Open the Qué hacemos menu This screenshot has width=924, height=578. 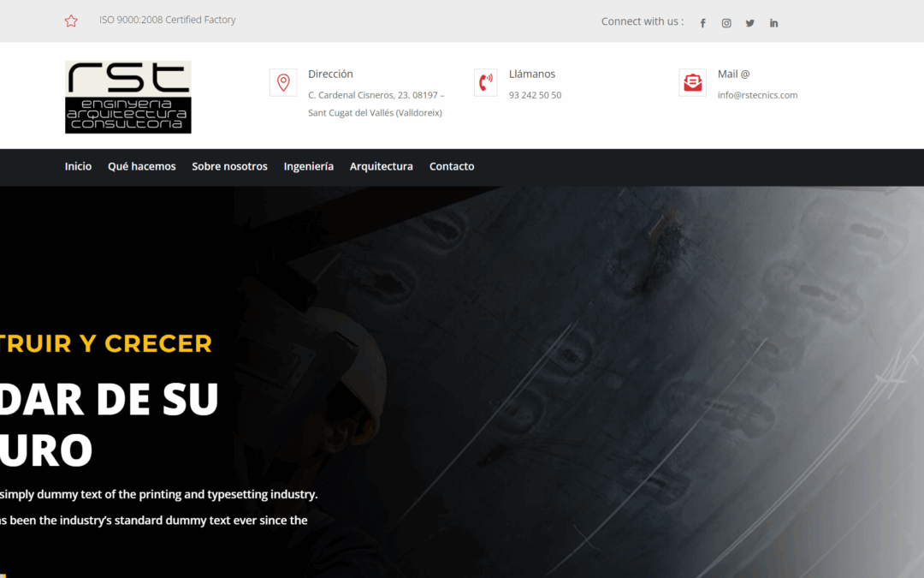click(x=142, y=166)
